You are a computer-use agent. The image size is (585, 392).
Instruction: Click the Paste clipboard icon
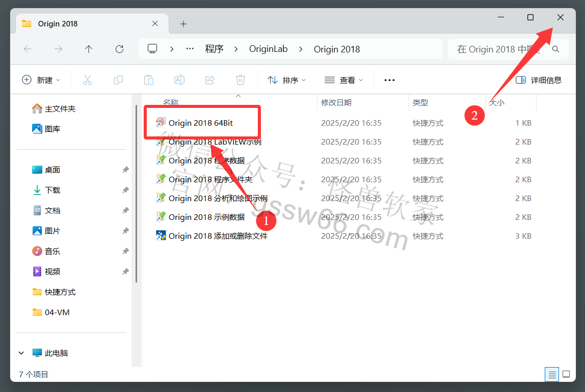click(x=149, y=80)
